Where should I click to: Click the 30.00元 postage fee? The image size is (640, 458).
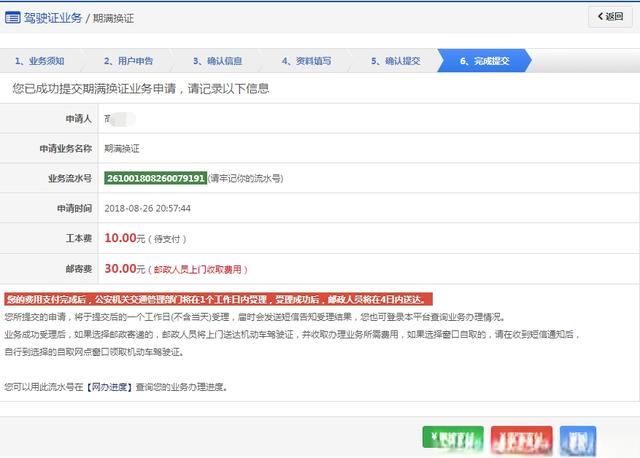(176, 269)
